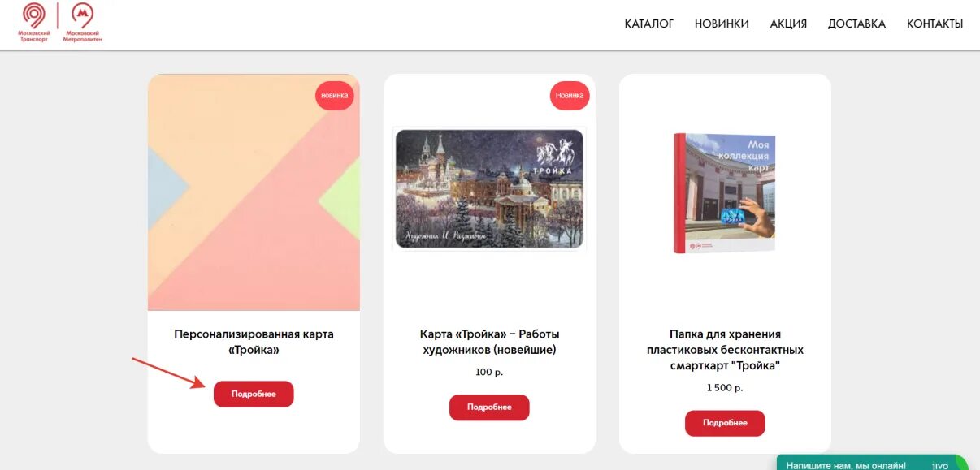Open the winter Kremlin Troika card image

click(x=489, y=189)
